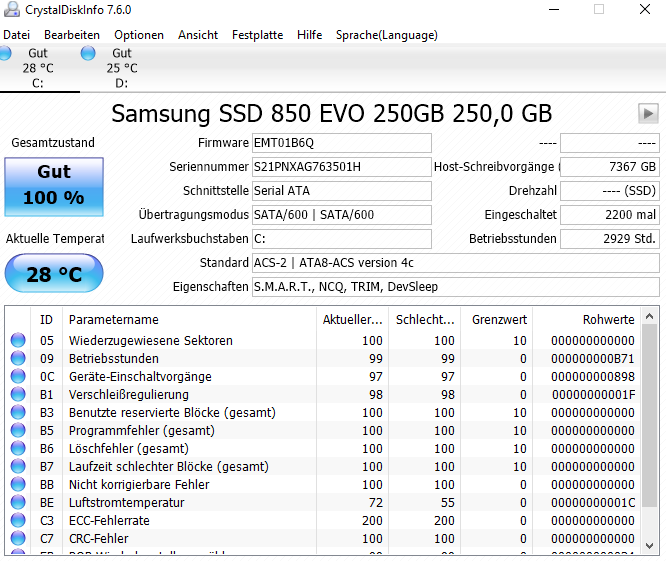Sort by Parametername column header

click(189, 319)
